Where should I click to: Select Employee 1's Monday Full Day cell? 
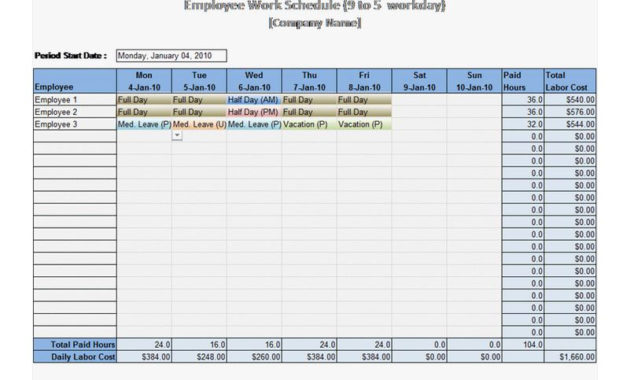[144, 100]
